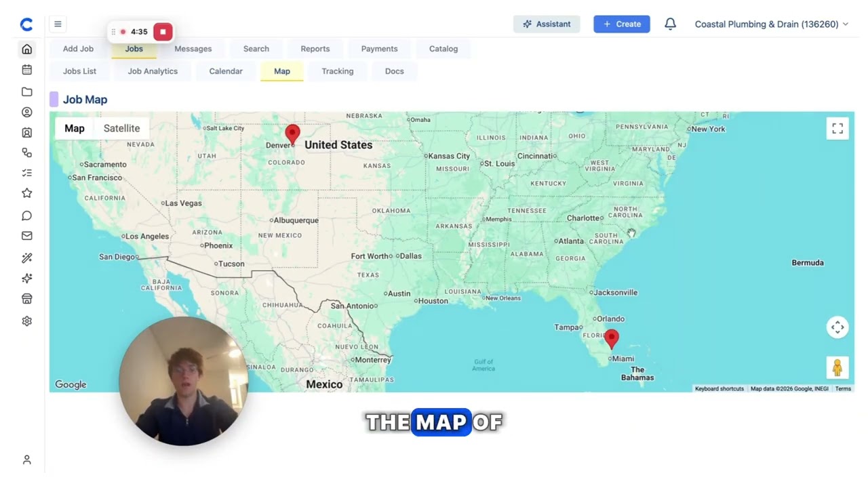Click the Google logo on the map

click(x=71, y=385)
